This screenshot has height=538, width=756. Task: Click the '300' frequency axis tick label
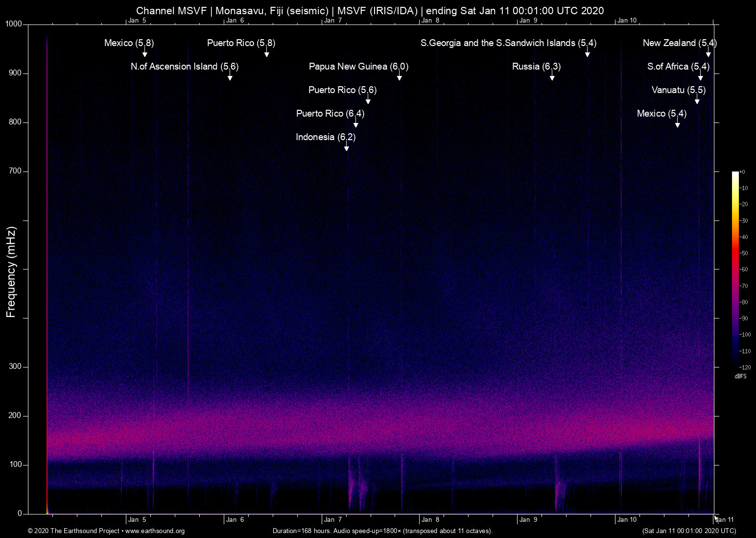15,367
